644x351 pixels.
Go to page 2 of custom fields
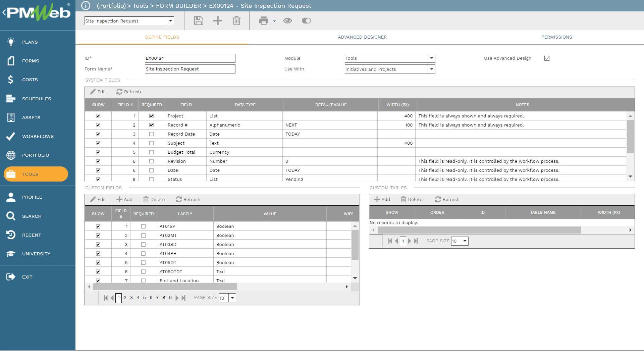coord(125,298)
